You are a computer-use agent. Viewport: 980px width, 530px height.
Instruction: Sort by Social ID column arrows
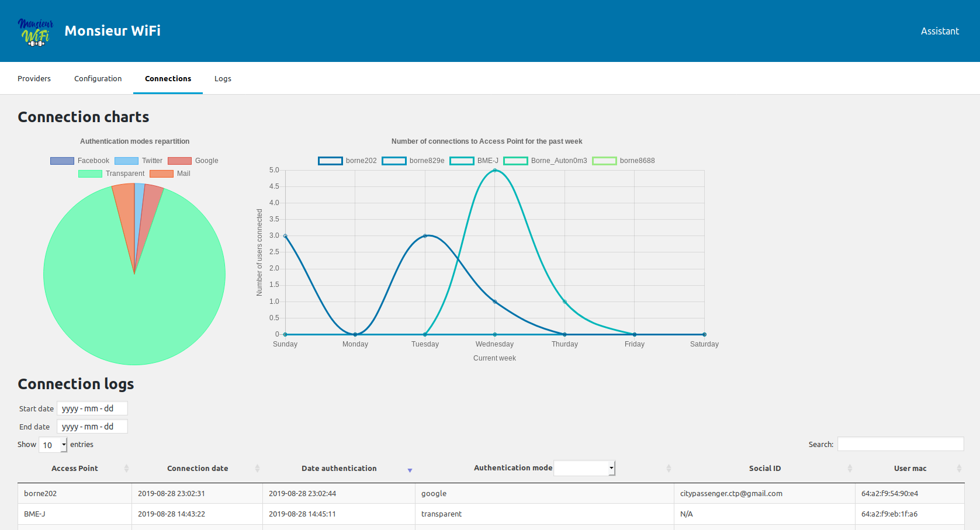(x=850, y=469)
